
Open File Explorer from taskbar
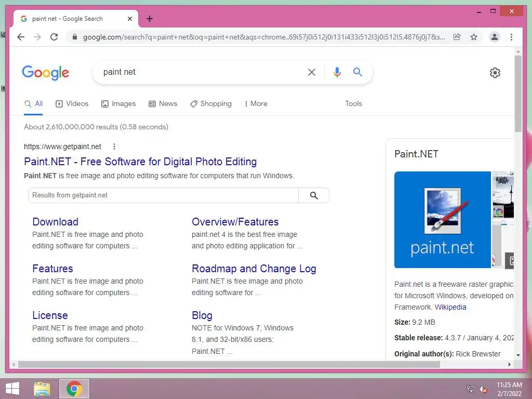pos(42,389)
